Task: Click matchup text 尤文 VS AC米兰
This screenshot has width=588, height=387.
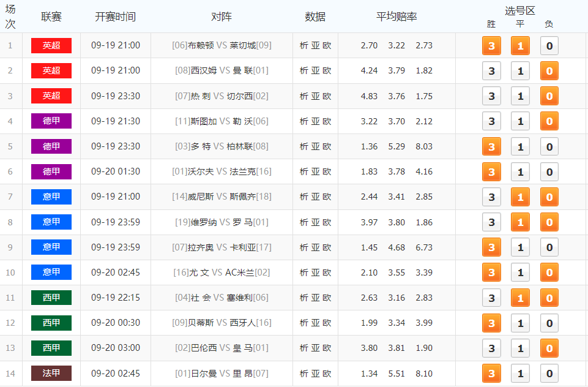Action: pos(221,272)
